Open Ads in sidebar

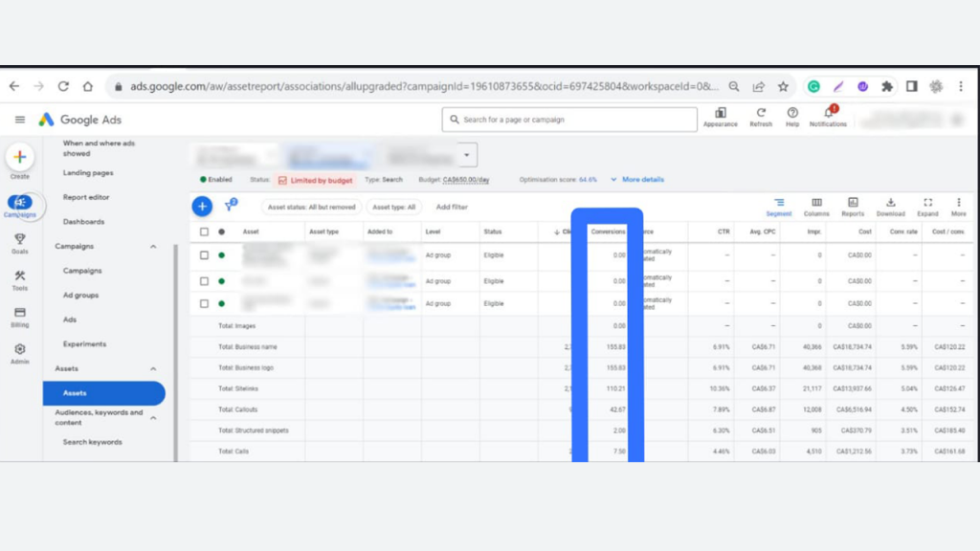point(69,320)
